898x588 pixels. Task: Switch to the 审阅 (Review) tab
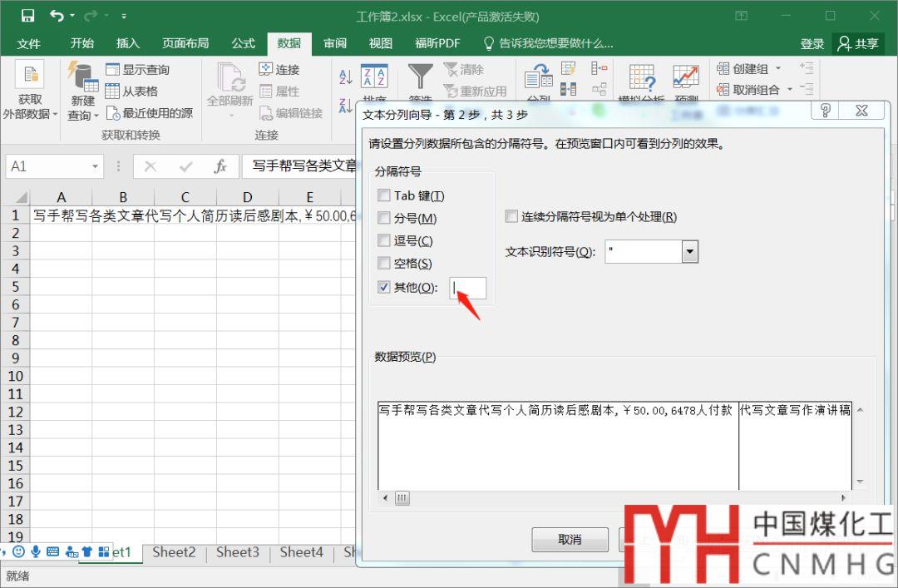tap(335, 43)
